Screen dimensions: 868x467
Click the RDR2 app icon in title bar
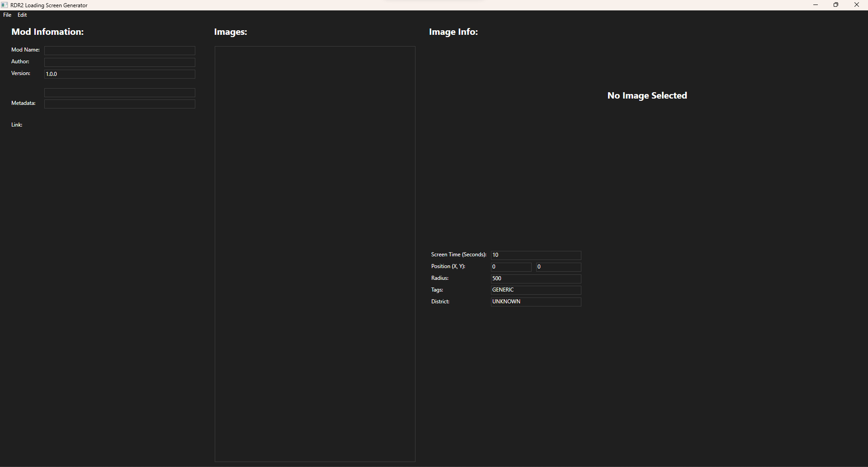click(5, 5)
